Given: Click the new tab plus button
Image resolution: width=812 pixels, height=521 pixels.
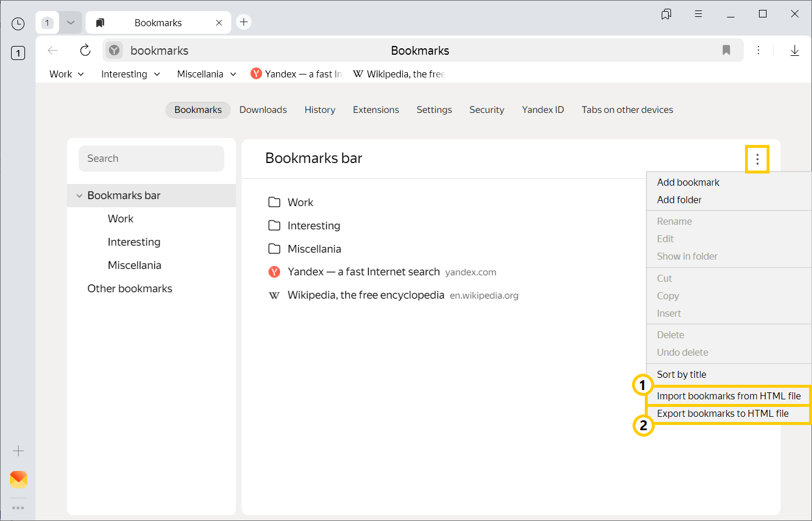Looking at the screenshot, I should point(243,22).
